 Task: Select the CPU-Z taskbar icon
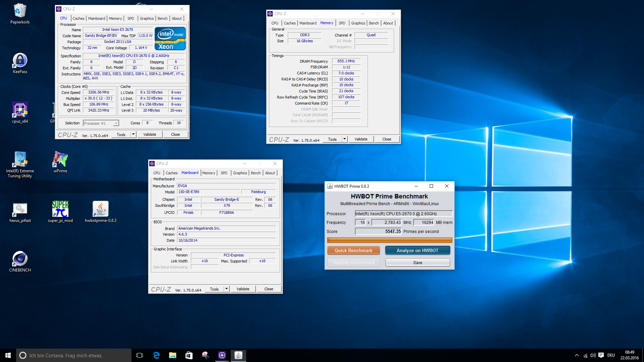tap(222, 355)
